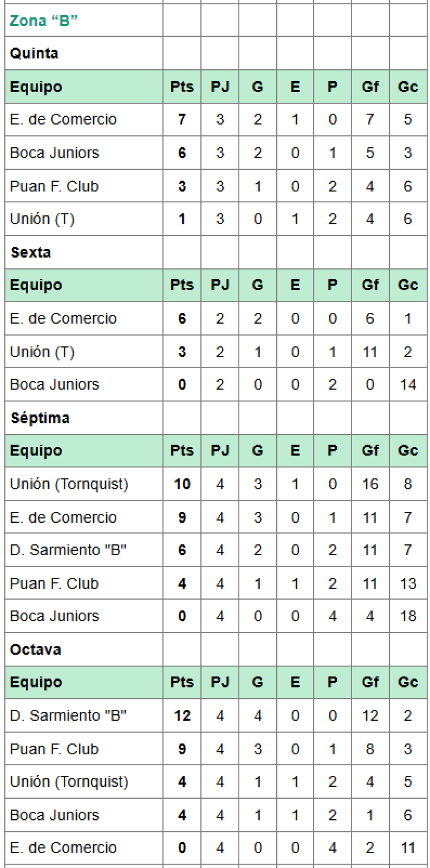Click the Octava category label
The image size is (430, 868).
(x=35, y=649)
